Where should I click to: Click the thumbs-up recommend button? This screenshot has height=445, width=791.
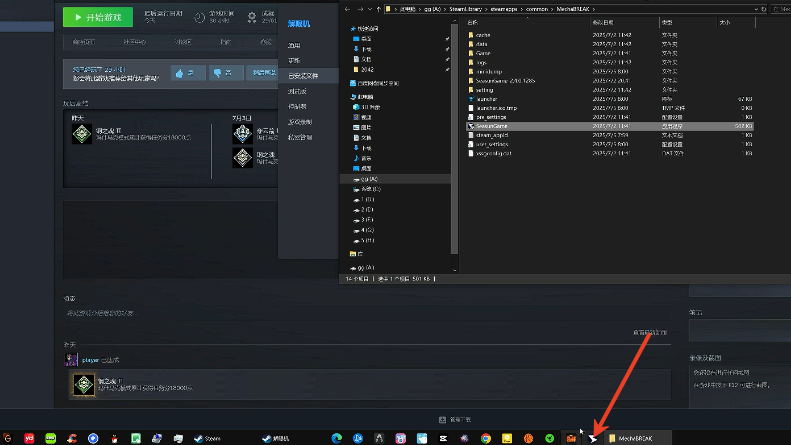187,73
